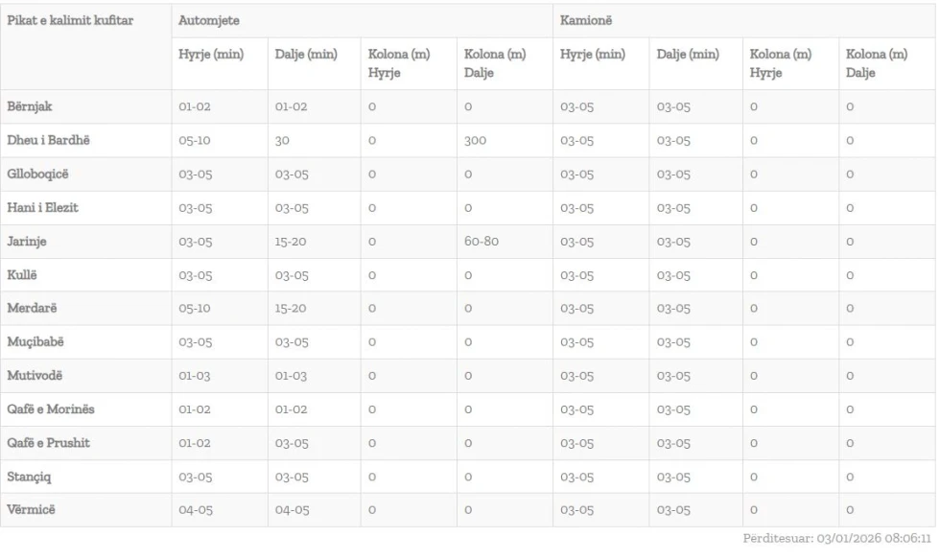Viewport: 940px width, 560px height.
Task: Select the Pikat e kalimit kufitar header
Action: [70, 20]
